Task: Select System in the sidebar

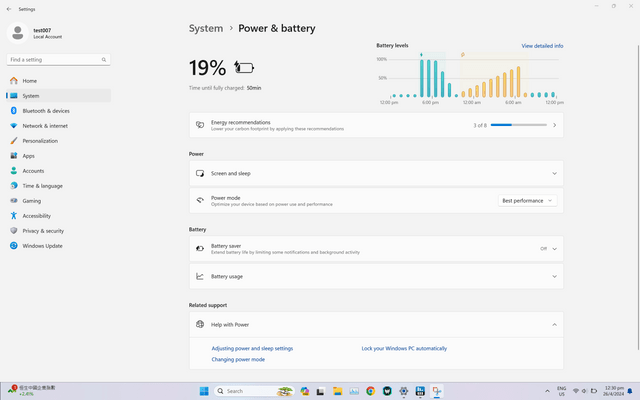Action: pyautogui.click(x=58, y=96)
